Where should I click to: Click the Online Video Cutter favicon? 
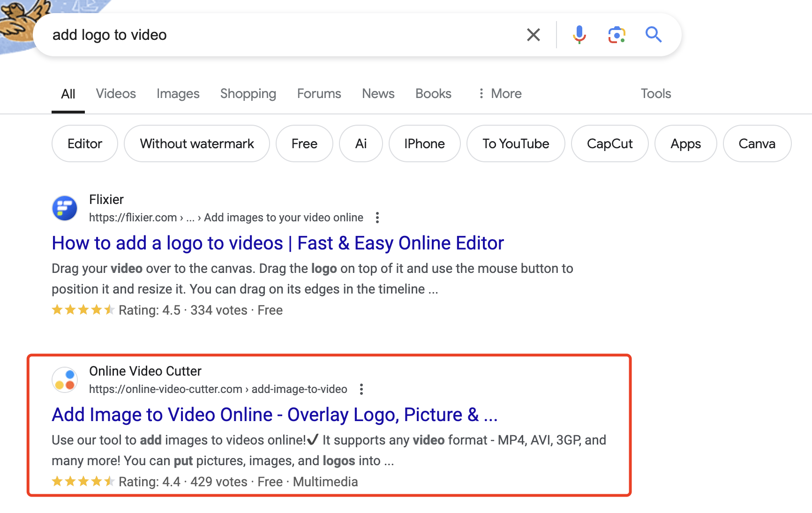click(x=65, y=380)
